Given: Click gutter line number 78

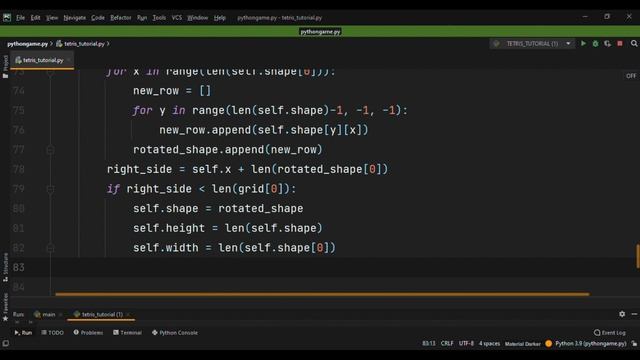Looking at the screenshot, I should click(18, 169).
